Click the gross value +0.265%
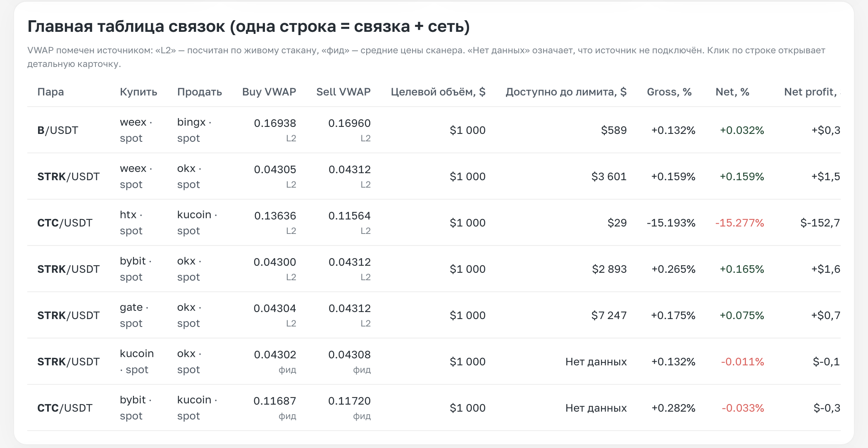 (x=673, y=269)
